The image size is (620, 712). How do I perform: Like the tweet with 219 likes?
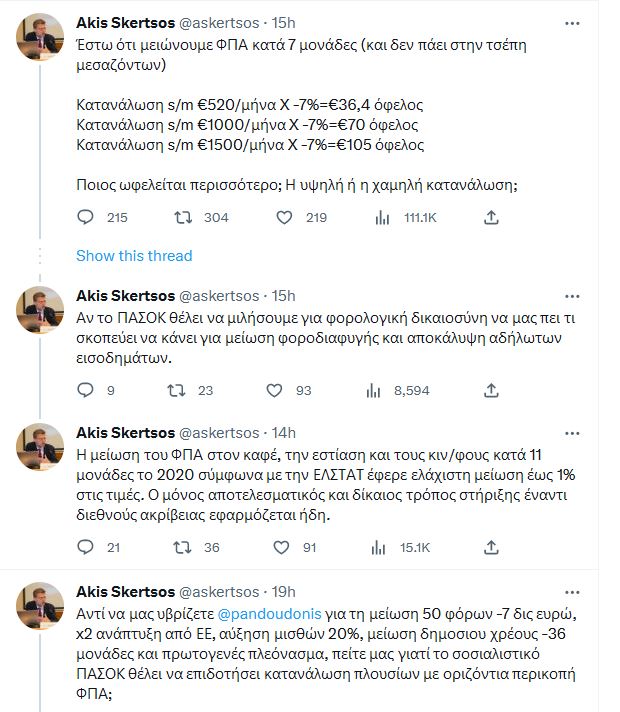284,217
